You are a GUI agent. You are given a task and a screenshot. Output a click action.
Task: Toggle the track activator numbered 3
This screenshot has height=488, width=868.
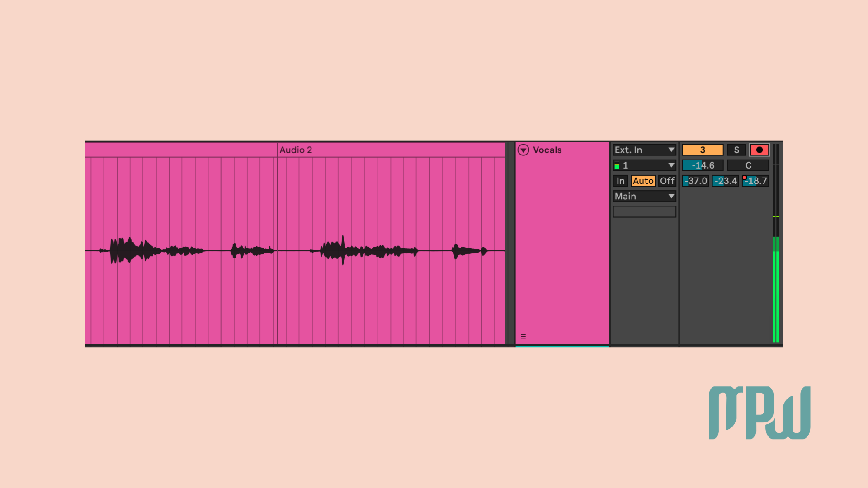click(x=702, y=150)
